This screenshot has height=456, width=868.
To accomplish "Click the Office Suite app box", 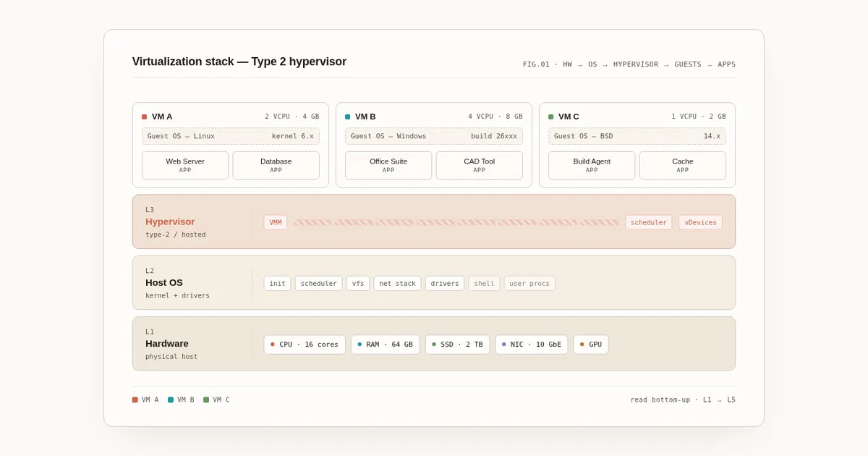I will coord(388,165).
